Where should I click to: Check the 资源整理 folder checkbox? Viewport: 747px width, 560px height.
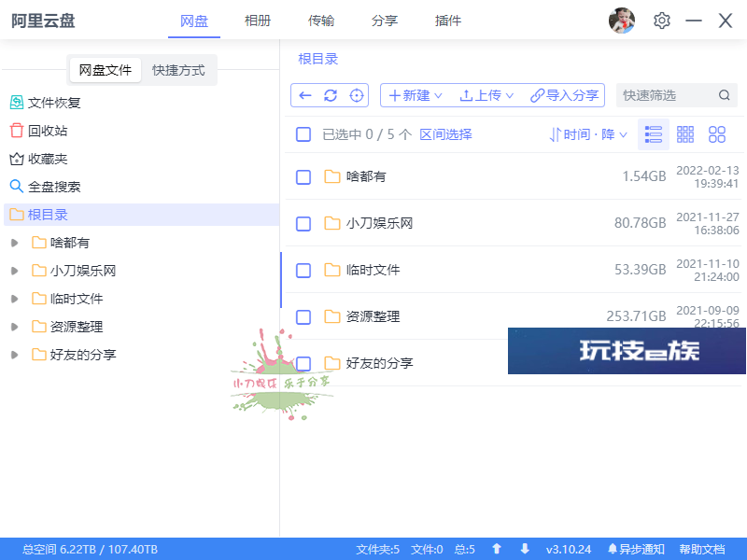pyautogui.click(x=303, y=317)
